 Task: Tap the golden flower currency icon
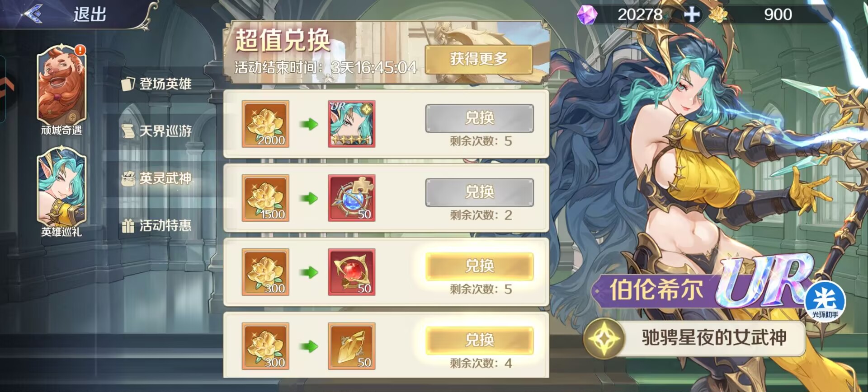(717, 14)
